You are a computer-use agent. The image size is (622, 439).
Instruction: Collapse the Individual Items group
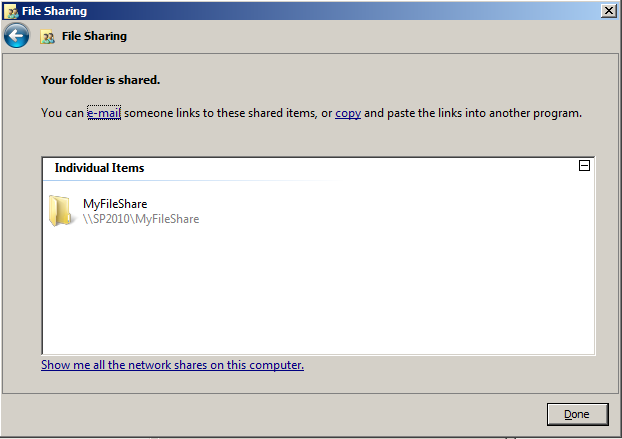[584, 166]
